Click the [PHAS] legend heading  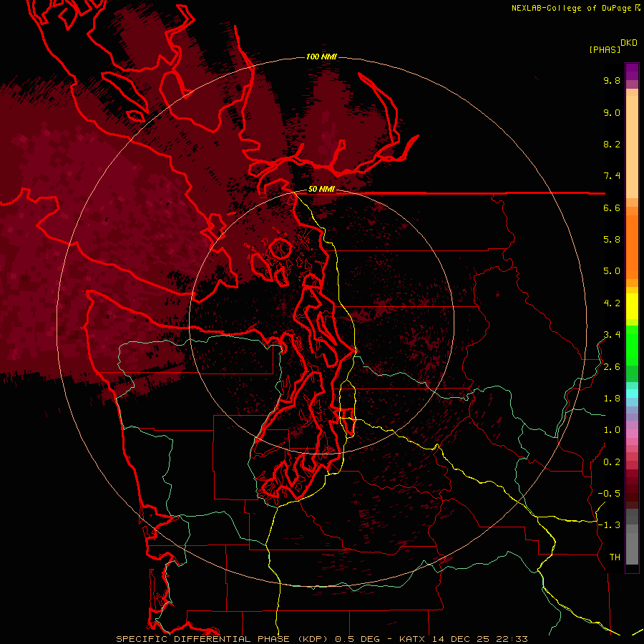[605, 50]
